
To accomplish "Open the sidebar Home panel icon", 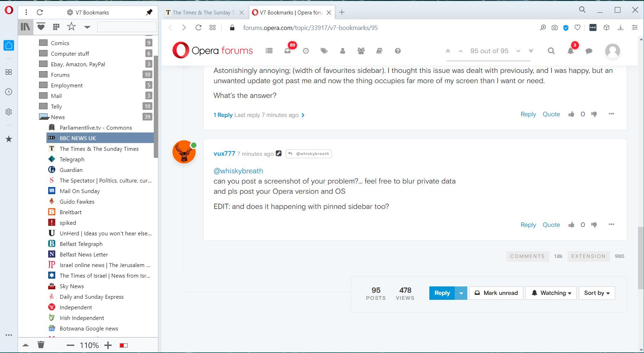I will (9, 45).
